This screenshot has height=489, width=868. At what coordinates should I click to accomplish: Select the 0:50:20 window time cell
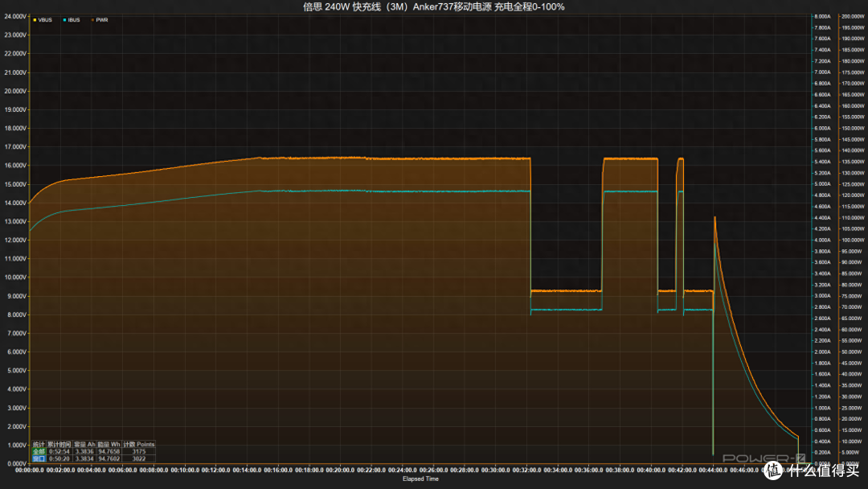(59, 458)
